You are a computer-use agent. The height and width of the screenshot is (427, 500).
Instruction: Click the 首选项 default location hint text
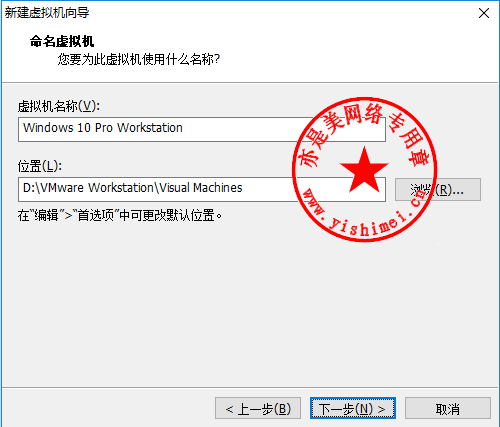[120, 215]
